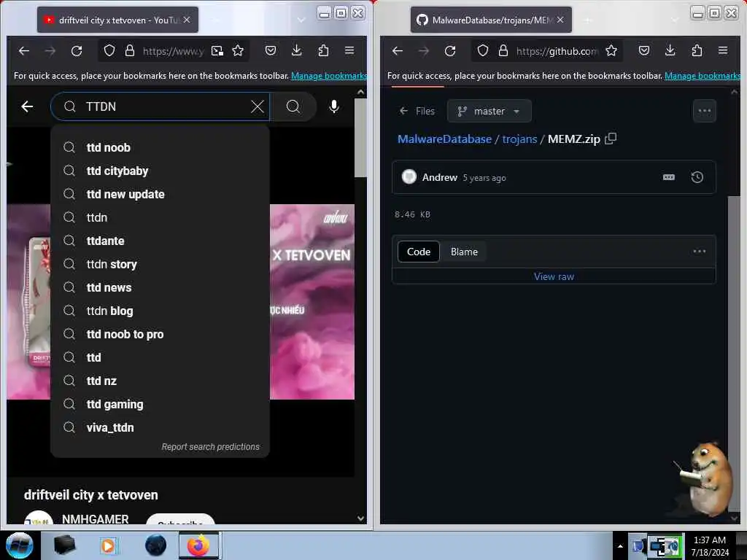747x560 pixels.
Task: Open downloads panel in YouTube window
Action: pos(296,50)
